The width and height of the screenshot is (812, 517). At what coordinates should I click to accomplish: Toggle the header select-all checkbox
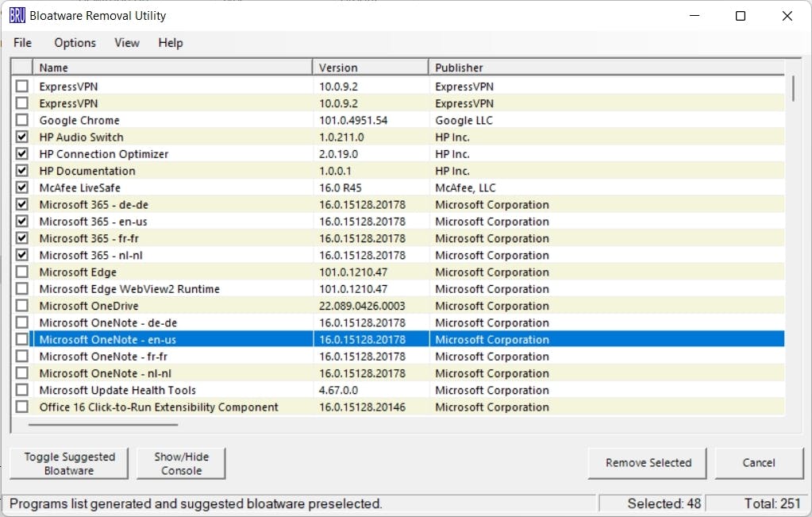click(x=22, y=68)
